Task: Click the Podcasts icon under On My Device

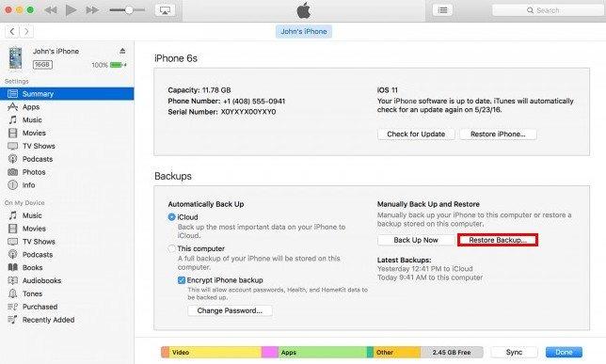Action: coord(13,254)
